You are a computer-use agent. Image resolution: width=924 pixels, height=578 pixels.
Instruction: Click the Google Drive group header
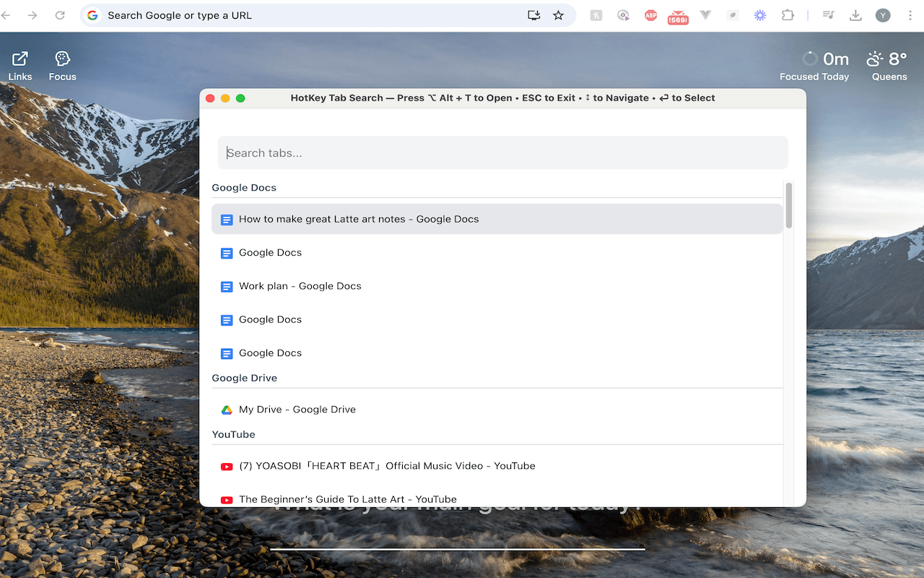coord(244,378)
